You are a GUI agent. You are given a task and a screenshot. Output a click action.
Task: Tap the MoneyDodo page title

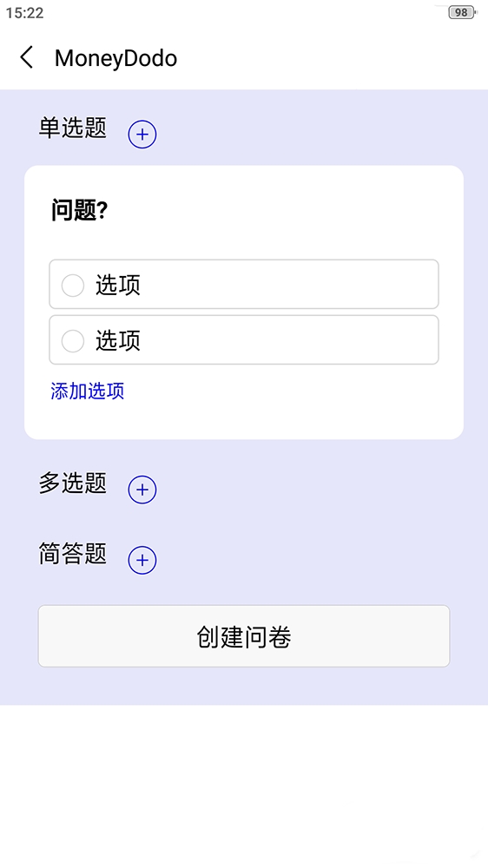coord(115,58)
